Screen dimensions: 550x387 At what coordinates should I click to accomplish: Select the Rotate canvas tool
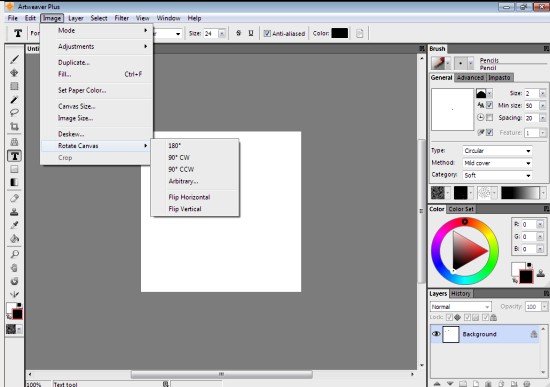point(14,281)
